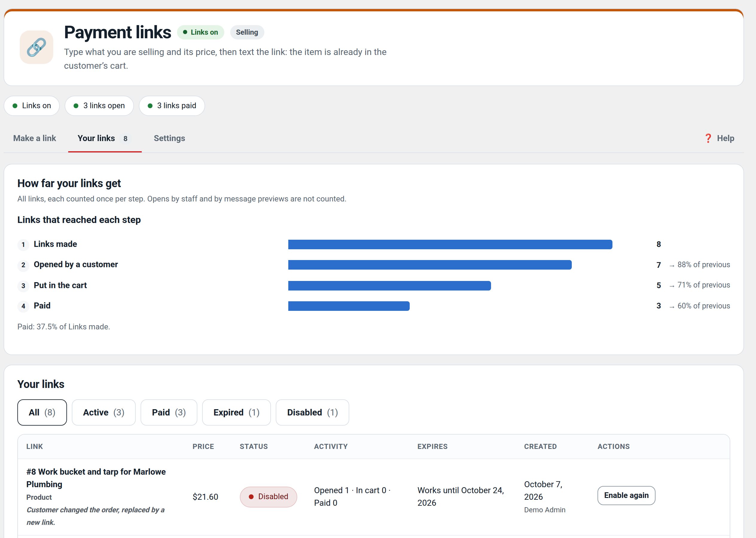
Task: Click the Product type label under link #8
Action: [39, 497]
